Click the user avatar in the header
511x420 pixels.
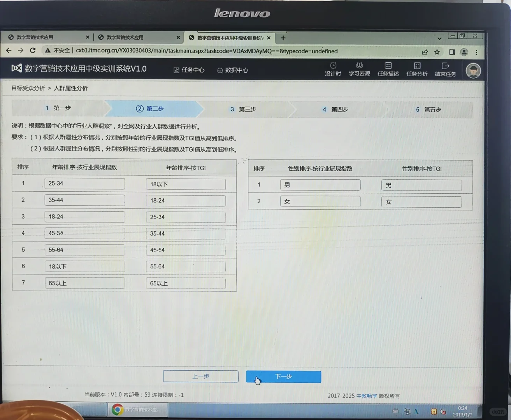click(x=473, y=71)
